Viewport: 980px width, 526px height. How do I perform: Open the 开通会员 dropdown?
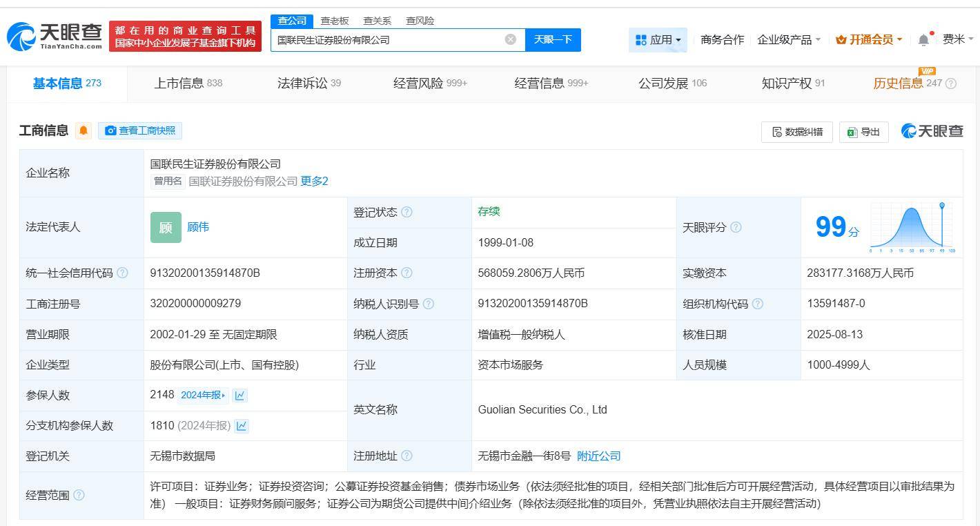[x=869, y=40]
